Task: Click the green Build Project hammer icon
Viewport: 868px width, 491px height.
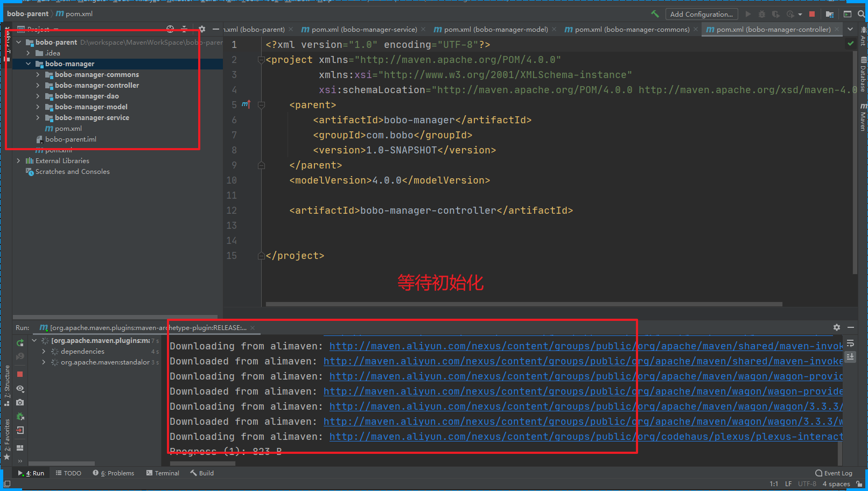Action: [x=655, y=14]
